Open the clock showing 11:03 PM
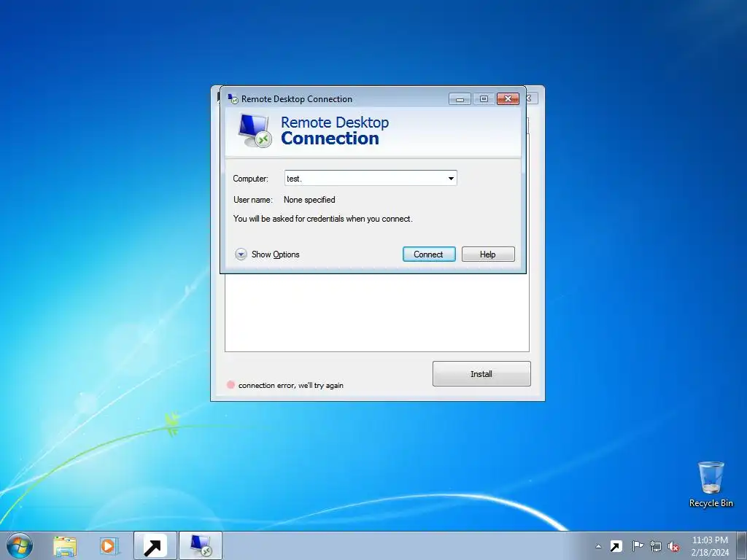Viewport: 747px width, 560px height. [710, 545]
